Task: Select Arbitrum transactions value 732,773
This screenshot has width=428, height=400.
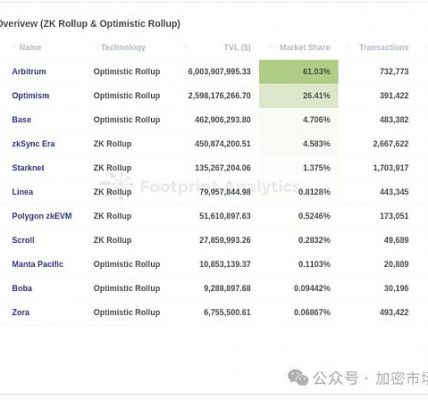Action: (394, 71)
